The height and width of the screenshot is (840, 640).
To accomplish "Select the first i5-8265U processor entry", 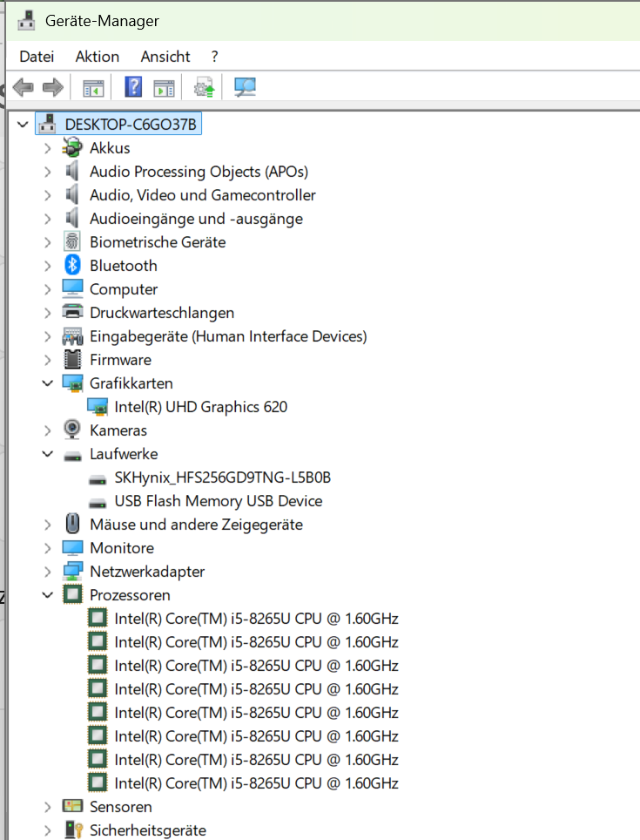I will point(256,618).
